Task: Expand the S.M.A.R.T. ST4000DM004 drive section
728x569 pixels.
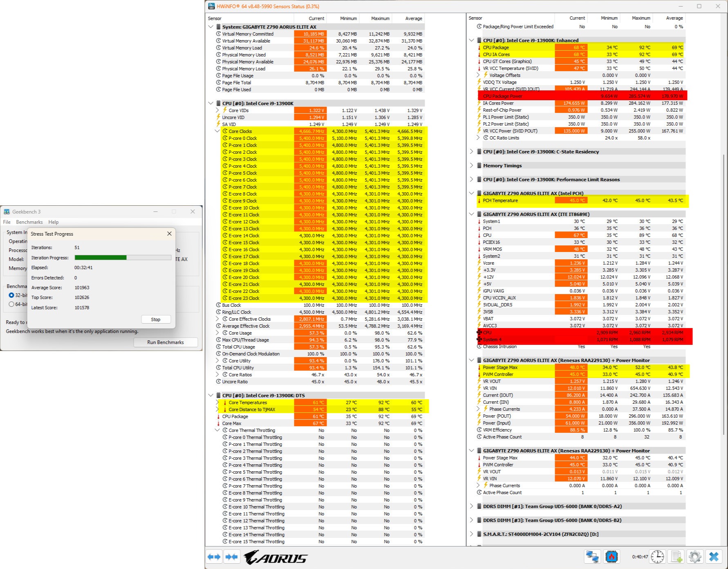Action: pyautogui.click(x=471, y=534)
